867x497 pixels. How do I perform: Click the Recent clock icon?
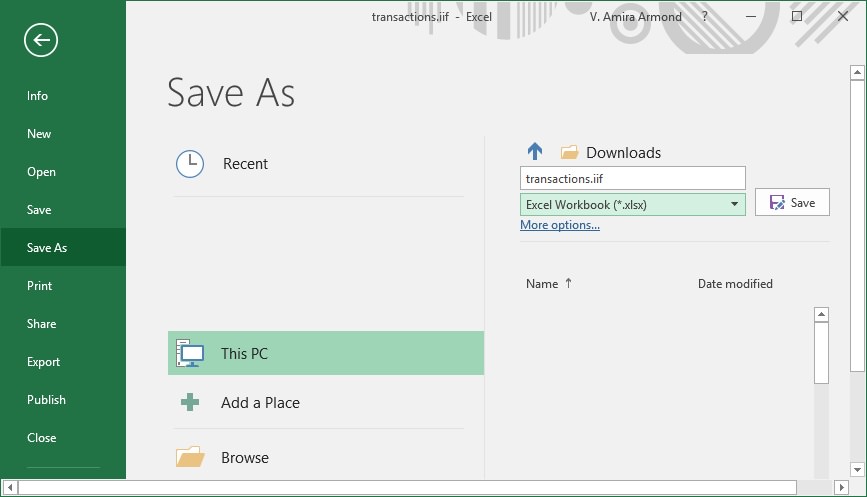point(190,164)
